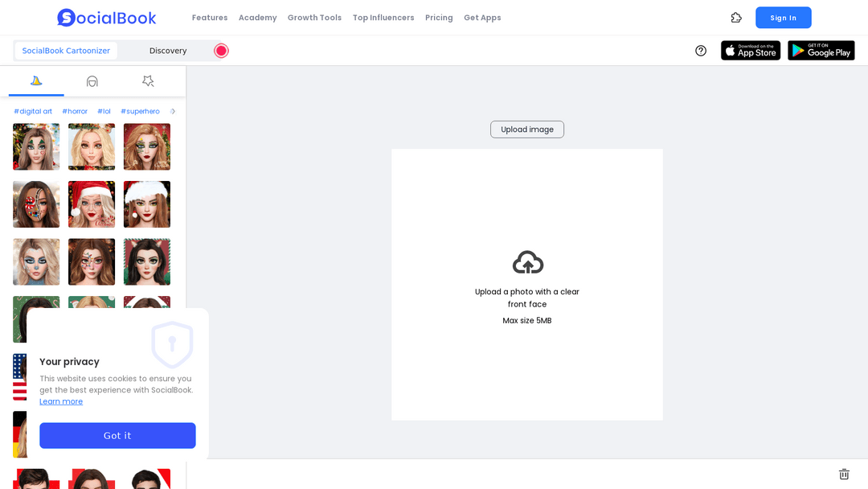Open Top Influencers page

[383, 18]
